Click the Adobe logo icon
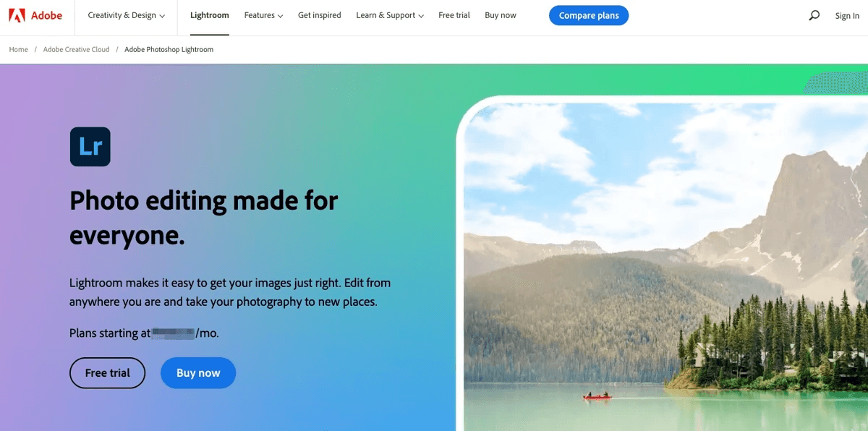868x431 pixels. pos(17,15)
